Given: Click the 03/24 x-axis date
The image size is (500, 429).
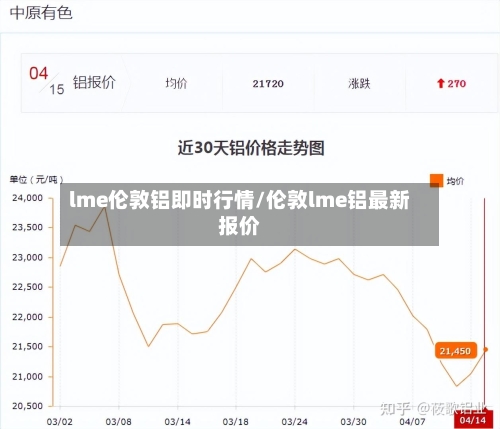Looking at the screenshot, I should click(295, 422).
